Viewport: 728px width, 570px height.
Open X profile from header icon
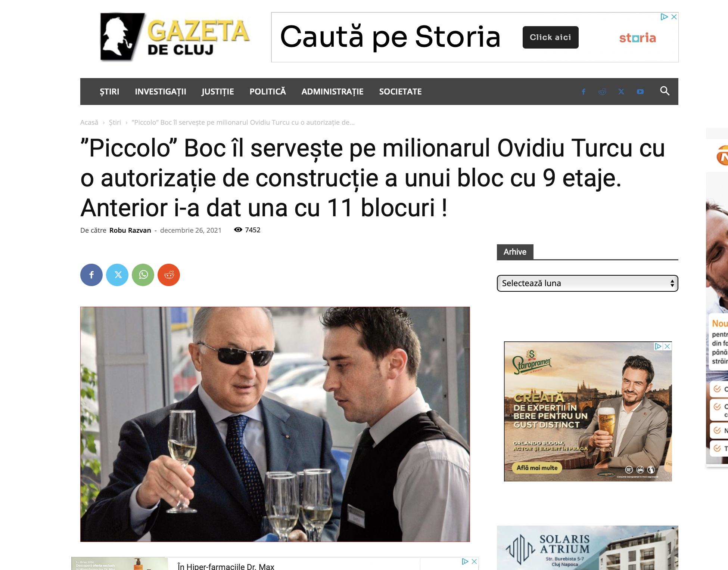click(x=621, y=92)
